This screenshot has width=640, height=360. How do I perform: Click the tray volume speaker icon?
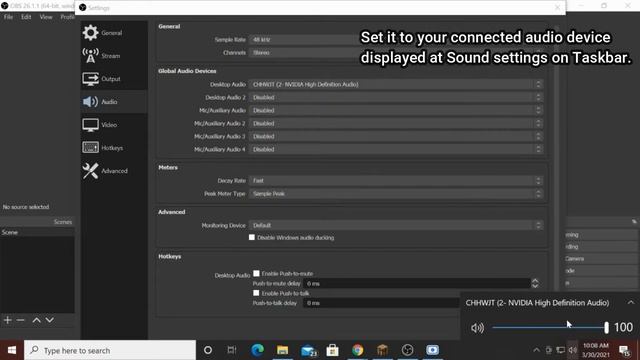[x=573, y=350]
